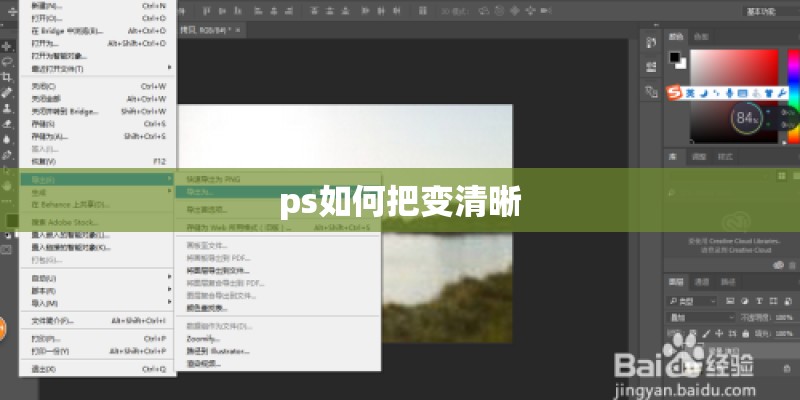Expand the 导入(M) submenu arrow
The image size is (800, 400).
pos(169,302)
